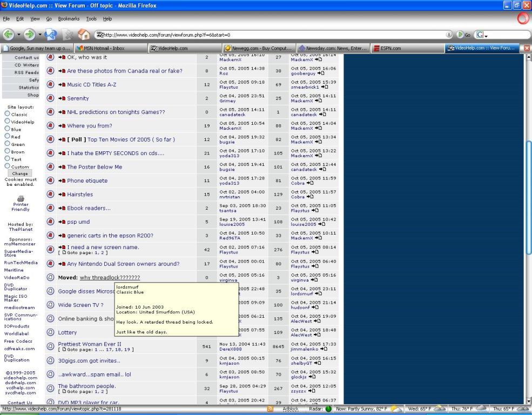Jump to latest post by hudsonf icon
The width and height of the screenshot is (532, 415).
[315, 307]
